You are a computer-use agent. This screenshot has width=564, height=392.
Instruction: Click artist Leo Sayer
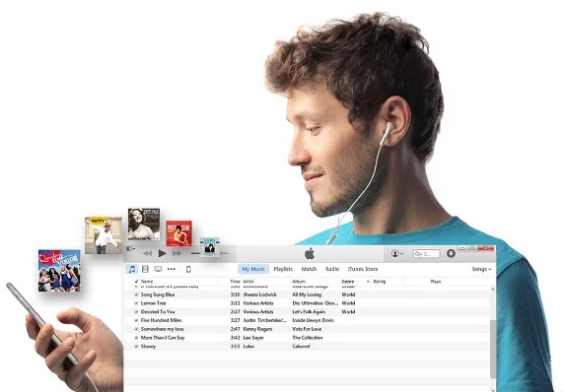(x=253, y=338)
